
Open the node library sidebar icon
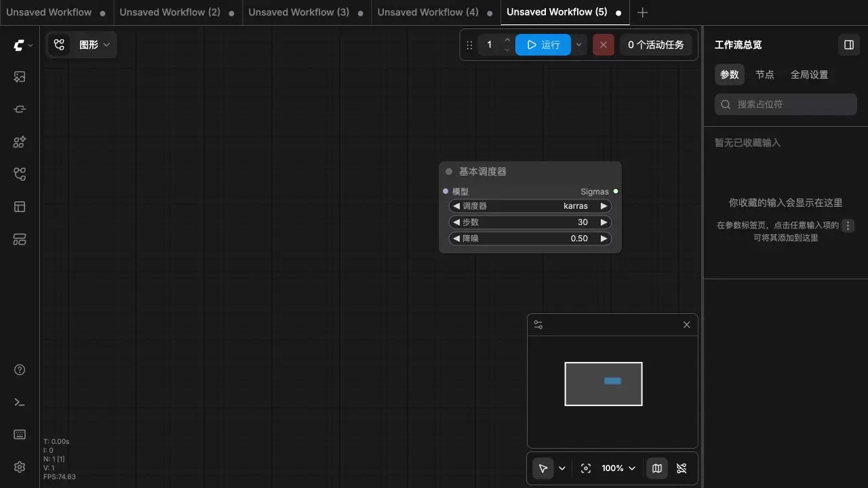[x=20, y=110]
